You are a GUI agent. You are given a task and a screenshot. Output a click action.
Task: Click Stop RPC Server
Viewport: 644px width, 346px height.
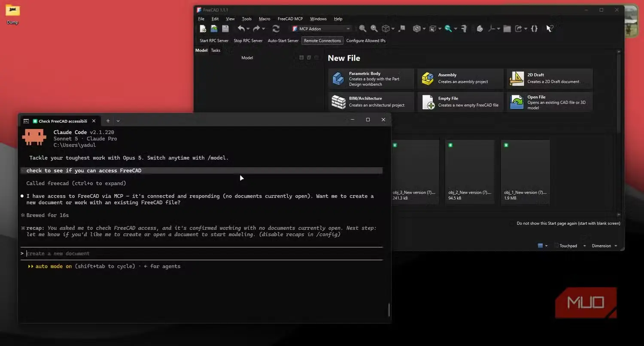click(248, 41)
